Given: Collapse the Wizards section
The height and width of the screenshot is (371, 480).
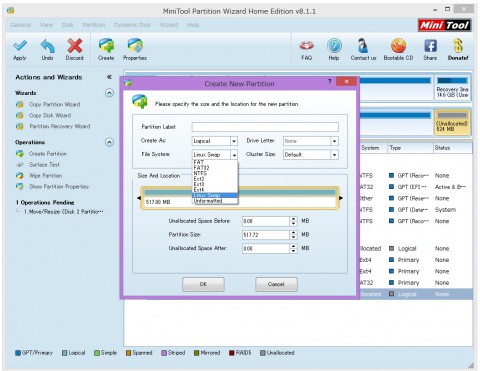Looking at the screenshot, I should pos(109,93).
